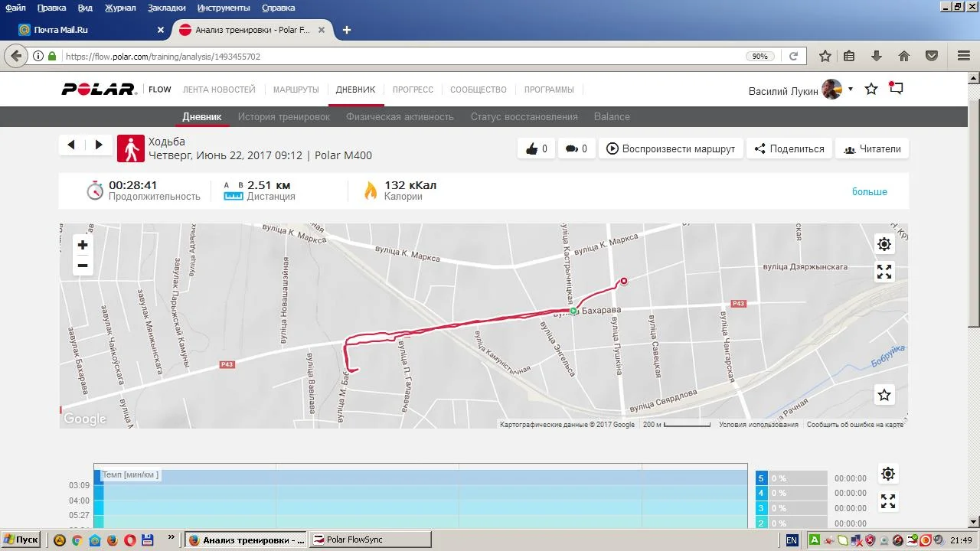Zoom out the map with minus button
This screenshot has width=980, height=551.
pos(83,266)
